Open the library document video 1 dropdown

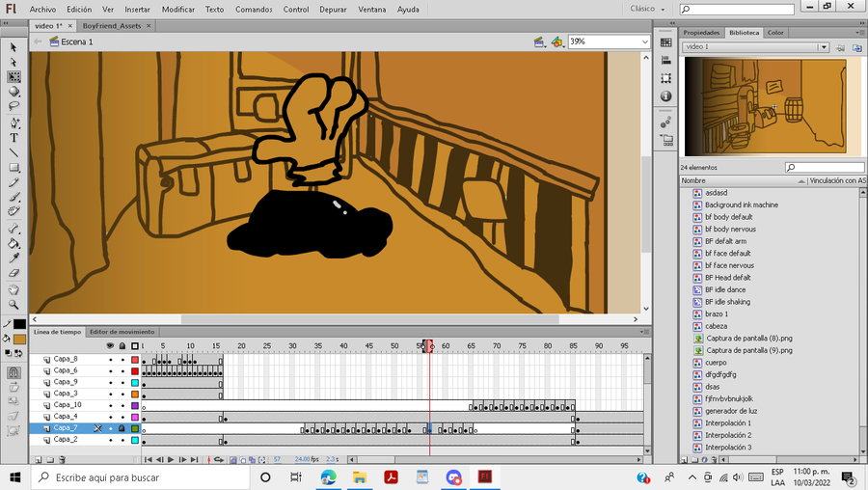pyautogui.click(x=824, y=47)
